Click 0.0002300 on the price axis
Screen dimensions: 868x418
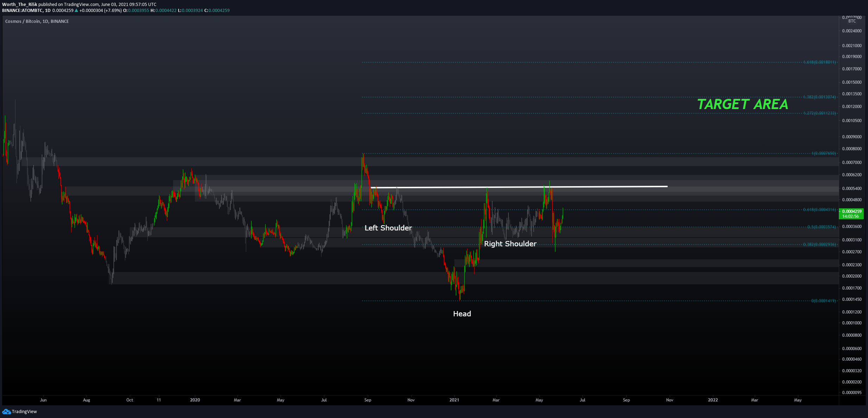pyautogui.click(x=852, y=265)
